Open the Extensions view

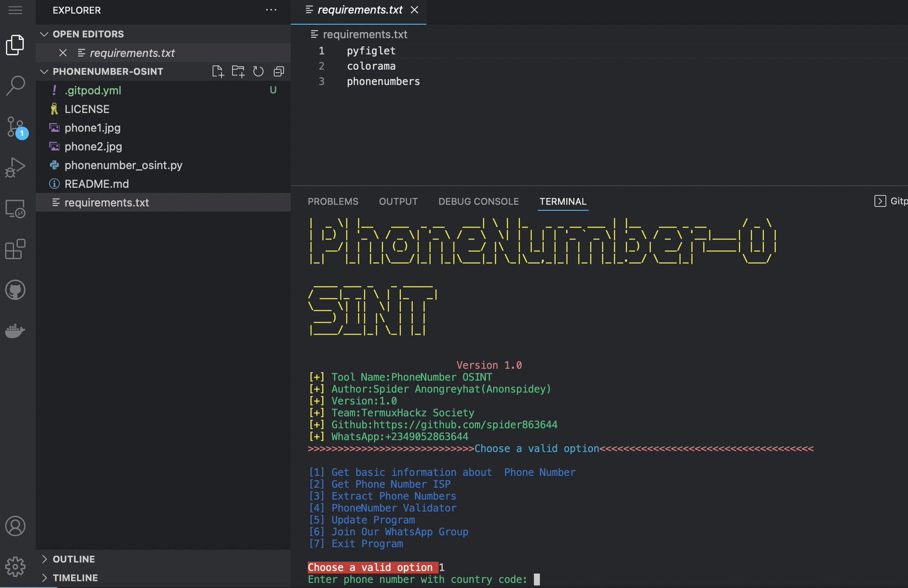point(15,249)
